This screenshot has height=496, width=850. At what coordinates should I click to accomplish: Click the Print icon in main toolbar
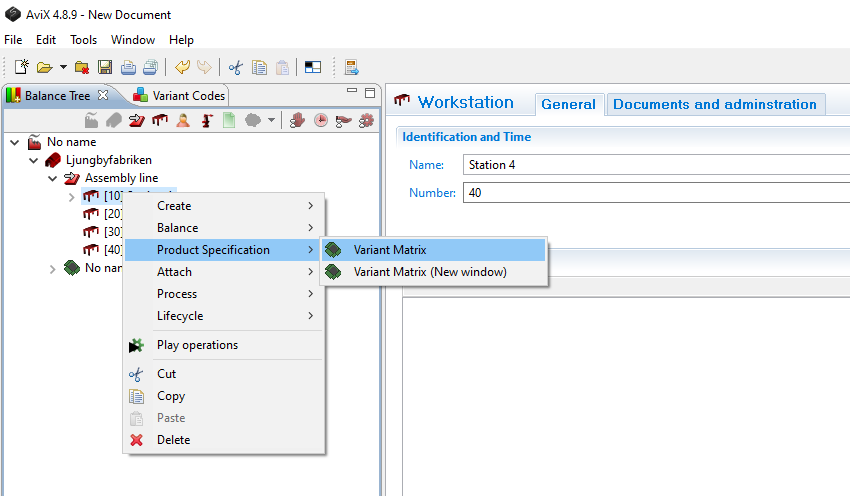pyautogui.click(x=128, y=68)
